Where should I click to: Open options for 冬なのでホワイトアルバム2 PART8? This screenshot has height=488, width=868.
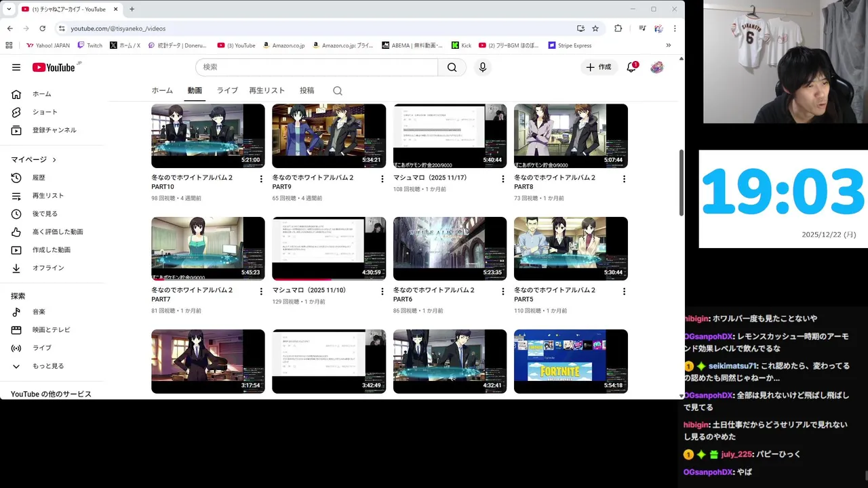point(624,179)
